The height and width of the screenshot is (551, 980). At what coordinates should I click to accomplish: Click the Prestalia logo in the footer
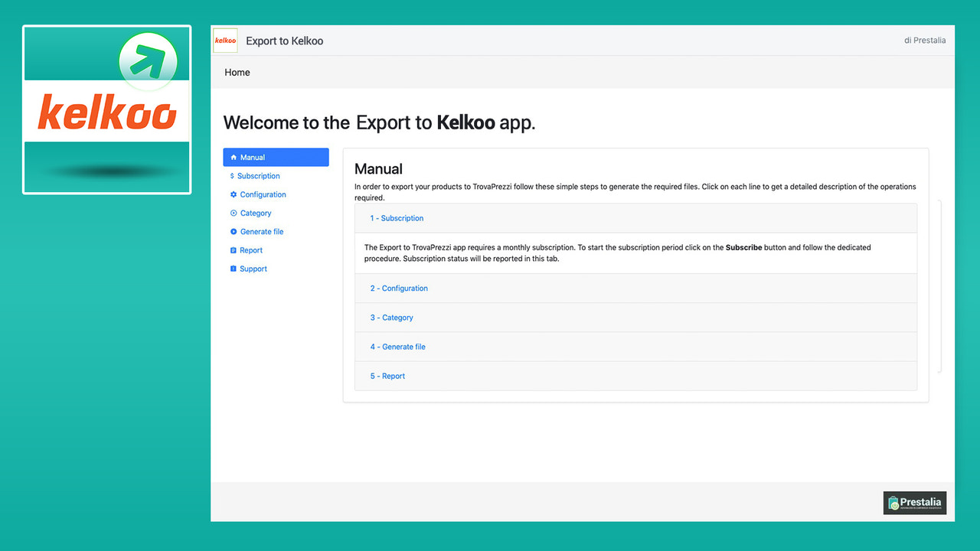pos(914,502)
